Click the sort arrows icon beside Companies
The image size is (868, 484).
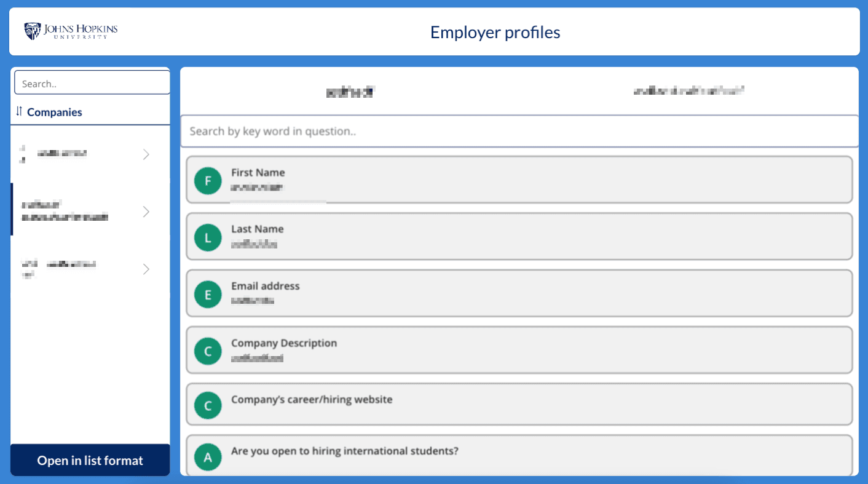(19, 111)
